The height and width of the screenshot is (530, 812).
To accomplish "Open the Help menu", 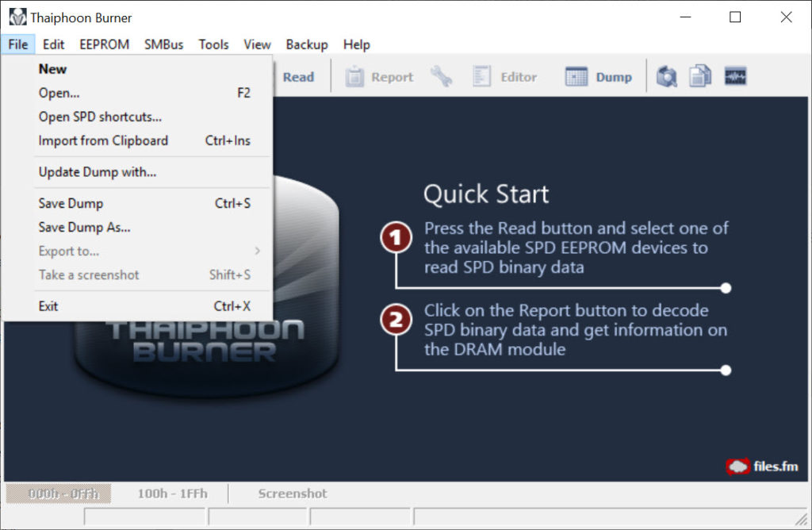I will (356, 44).
